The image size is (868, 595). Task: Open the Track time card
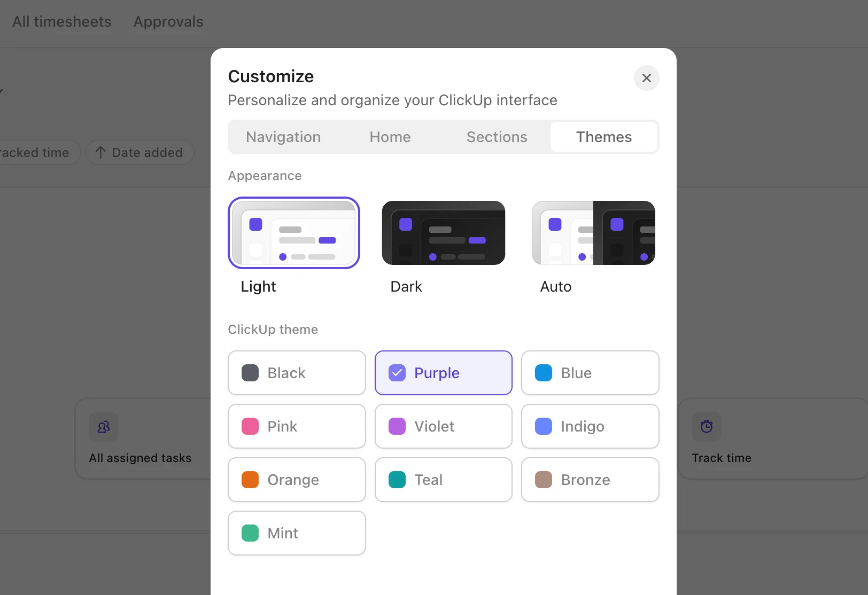coord(773,439)
